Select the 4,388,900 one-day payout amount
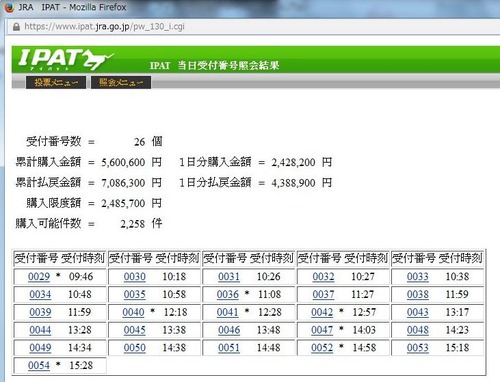500x382 pixels. pyautogui.click(x=293, y=183)
